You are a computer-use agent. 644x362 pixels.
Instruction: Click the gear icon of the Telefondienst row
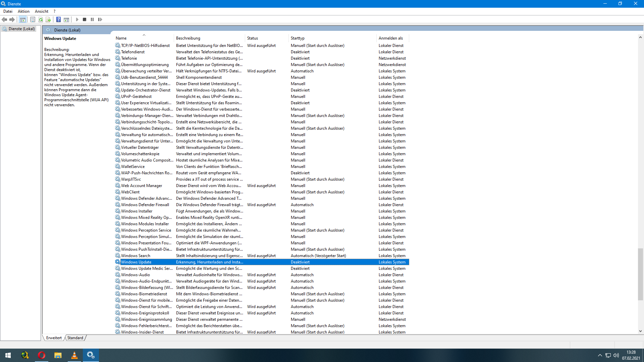(117, 52)
